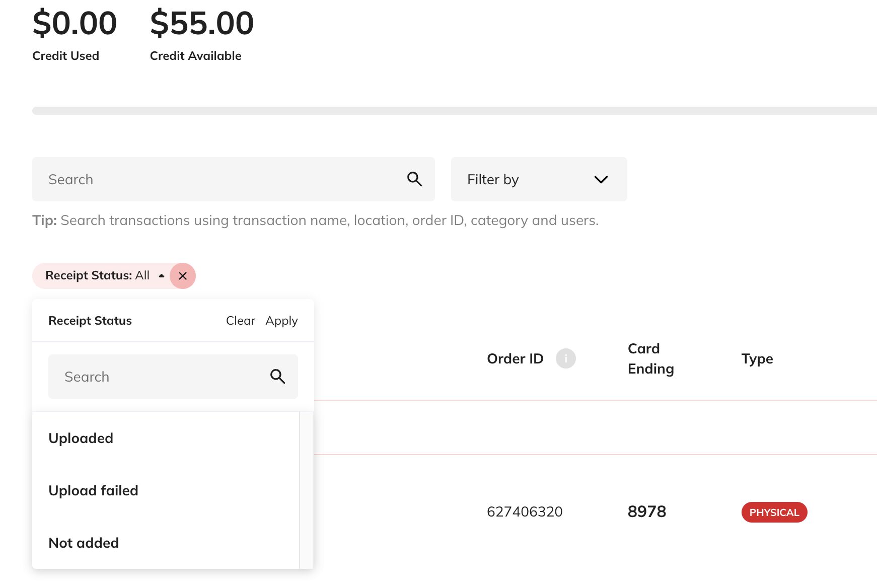The width and height of the screenshot is (877, 588).
Task: Select the Not added receipt status option
Action: (x=84, y=543)
